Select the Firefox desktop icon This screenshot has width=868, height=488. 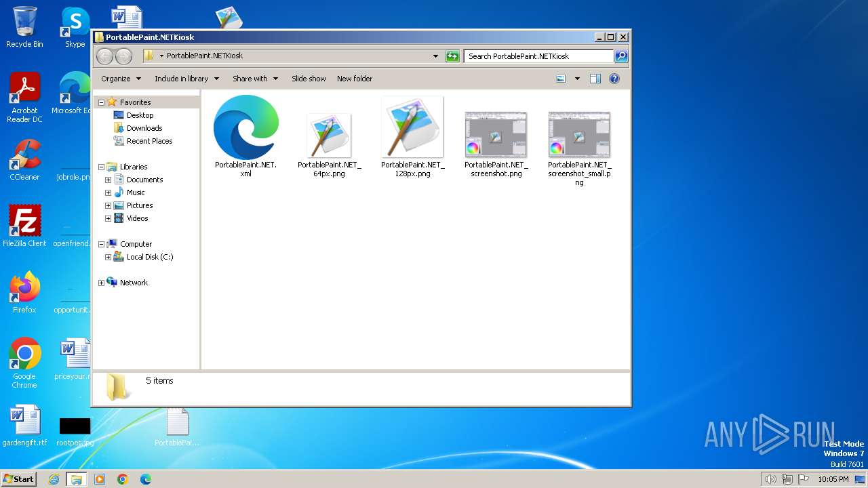pyautogui.click(x=24, y=293)
